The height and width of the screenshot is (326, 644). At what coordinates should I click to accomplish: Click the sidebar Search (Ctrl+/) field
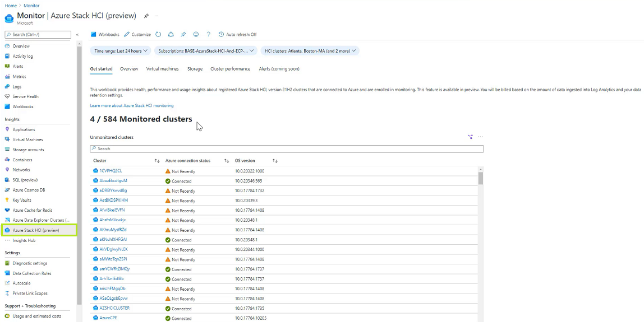[38, 35]
